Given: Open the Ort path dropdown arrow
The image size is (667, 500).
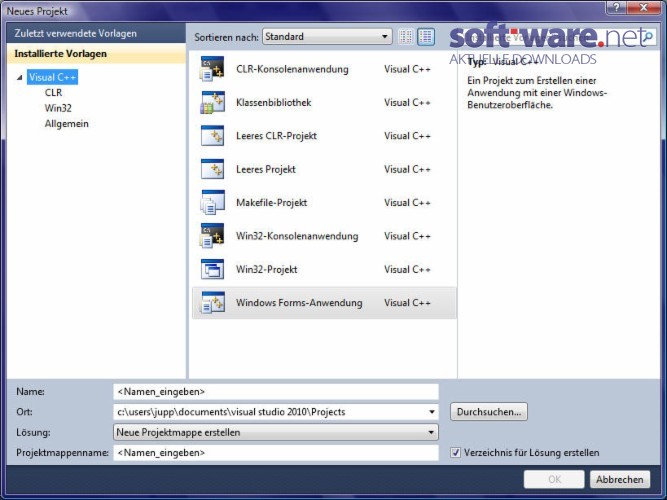Looking at the screenshot, I should [x=431, y=412].
